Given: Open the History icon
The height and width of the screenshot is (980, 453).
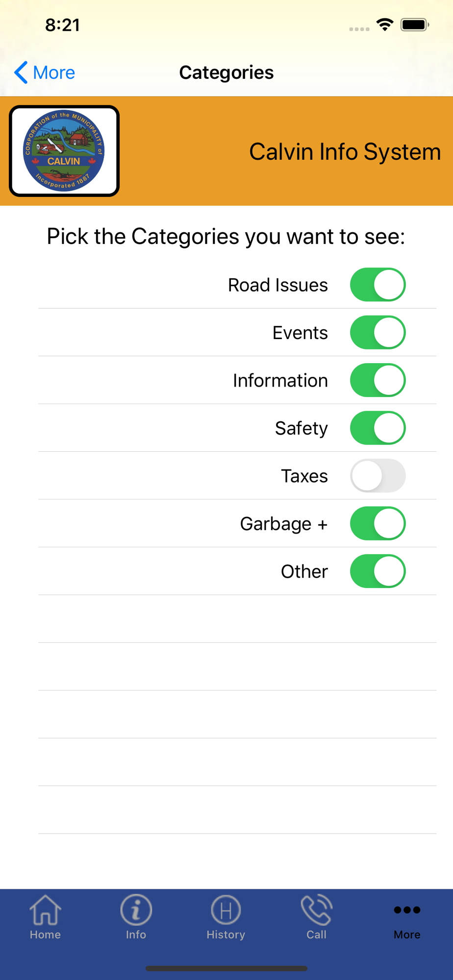Looking at the screenshot, I should point(226,910).
